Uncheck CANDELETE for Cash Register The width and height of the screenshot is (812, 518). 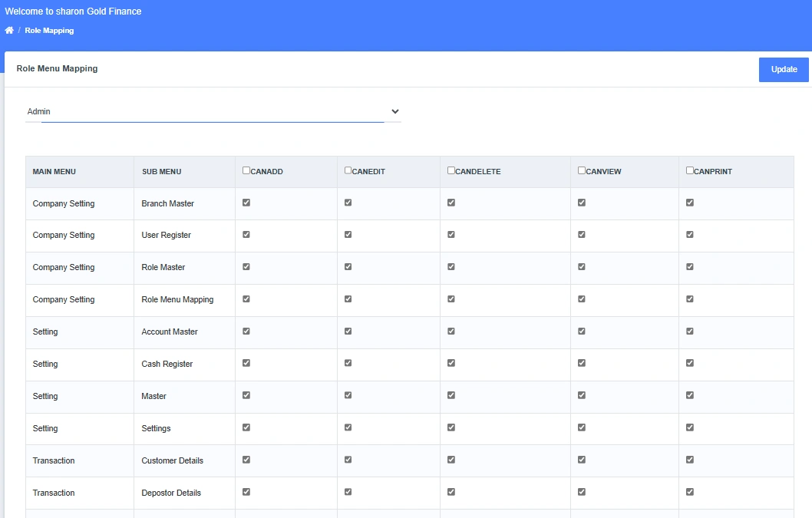click(451, 363)
